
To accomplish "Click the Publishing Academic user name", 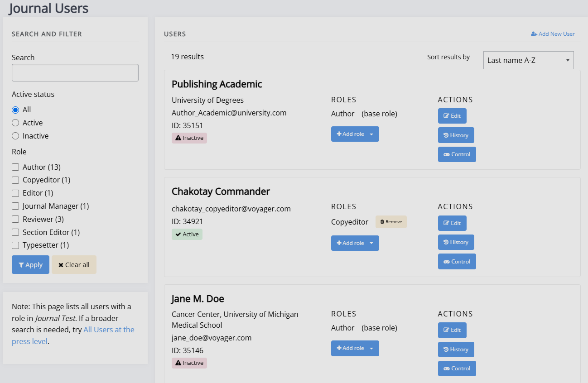I will [217, 84].
